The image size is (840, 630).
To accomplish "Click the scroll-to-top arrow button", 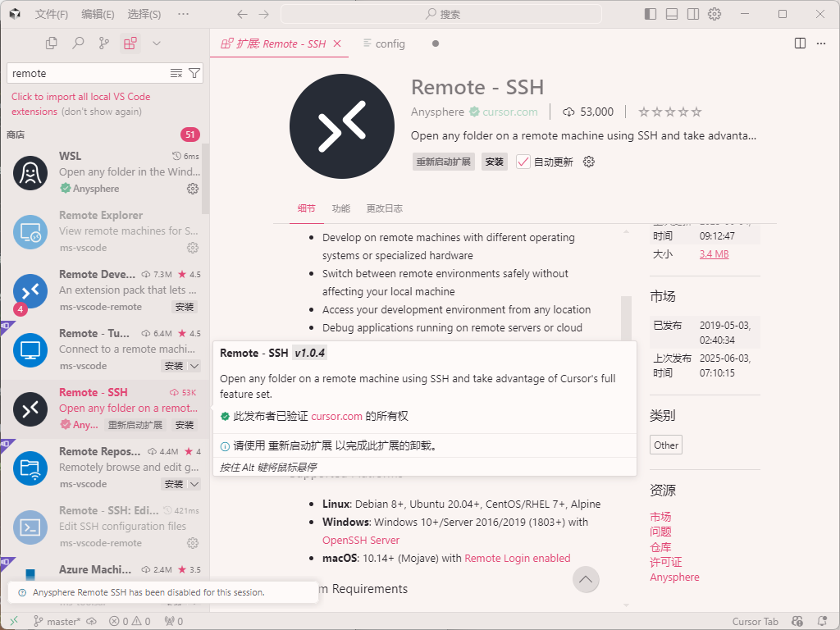I will coord(586,580).
